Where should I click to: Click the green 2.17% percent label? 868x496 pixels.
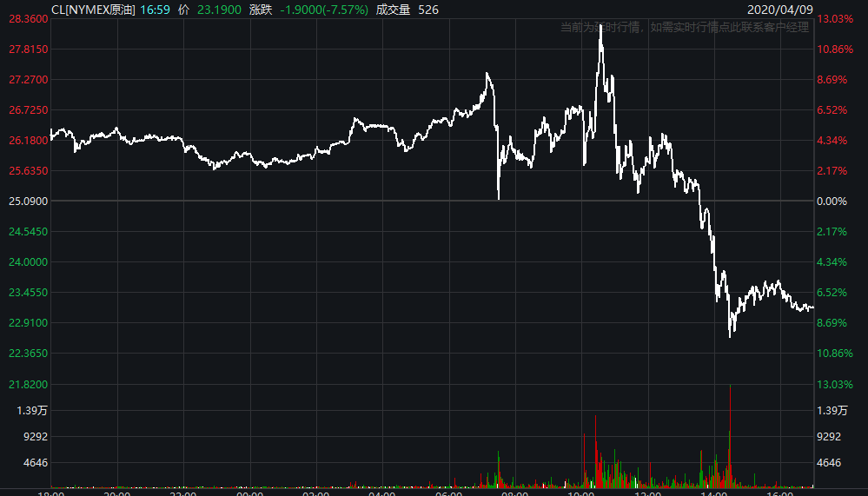pos(832,232)
